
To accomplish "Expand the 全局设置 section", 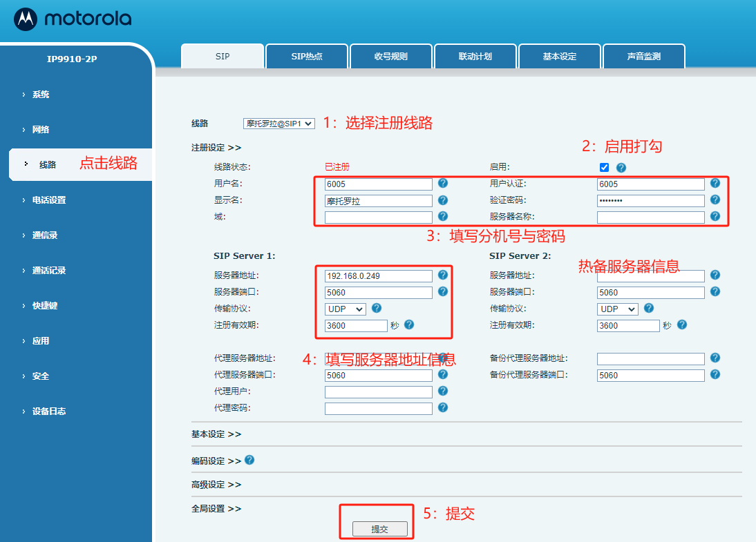I will [x=216, y=508].
